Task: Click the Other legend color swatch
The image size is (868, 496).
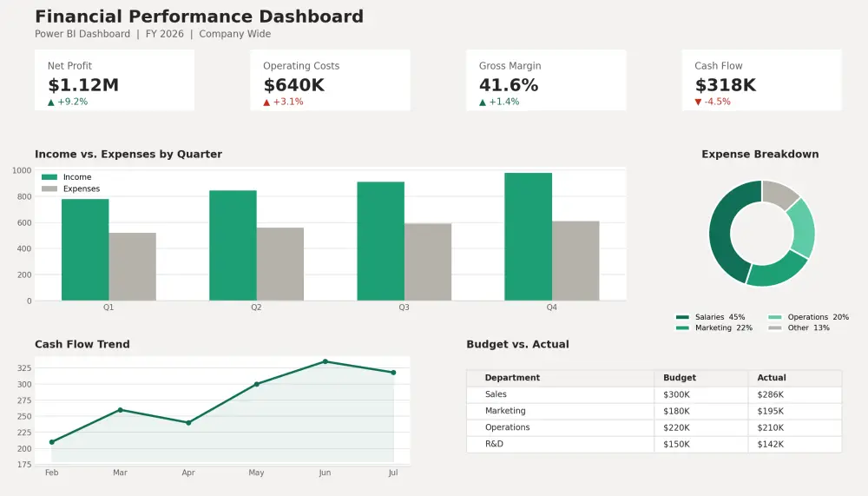Action: click(x=775, y=328)
